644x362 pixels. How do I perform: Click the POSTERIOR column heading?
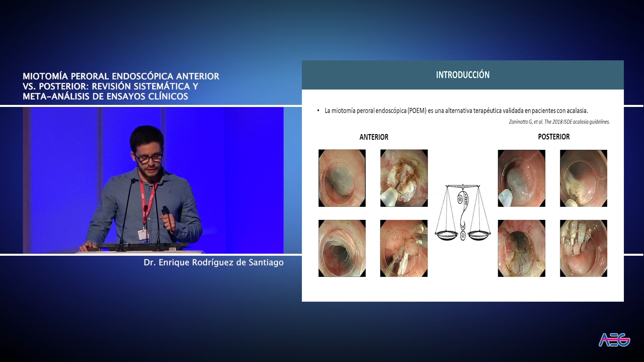pos(553,136)
